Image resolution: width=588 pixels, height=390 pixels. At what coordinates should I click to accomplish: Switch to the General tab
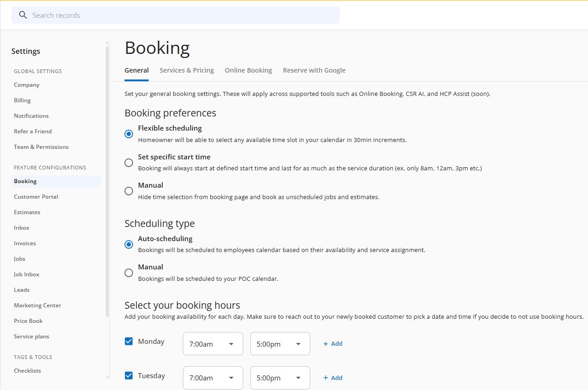[136, 70]
